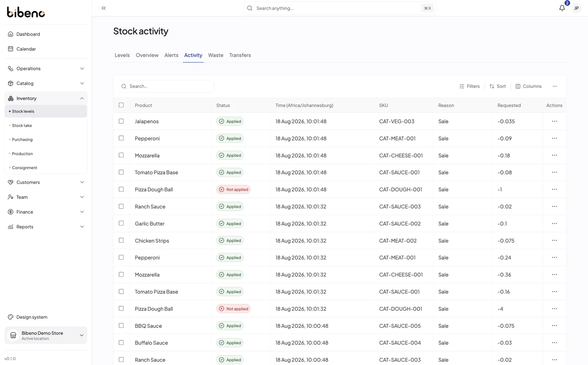Check the Jalapenos row checkbox

pos(121,121)
